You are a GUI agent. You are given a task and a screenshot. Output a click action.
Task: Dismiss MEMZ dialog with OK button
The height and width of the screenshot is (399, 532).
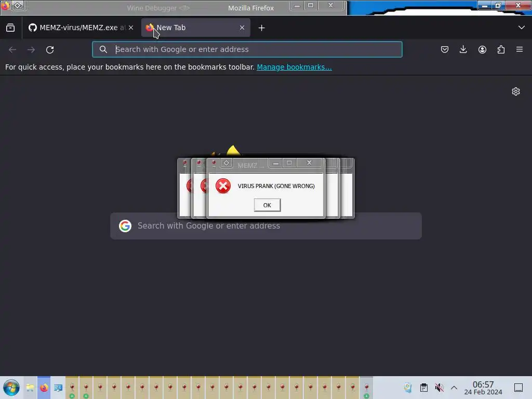click(268, 205)
